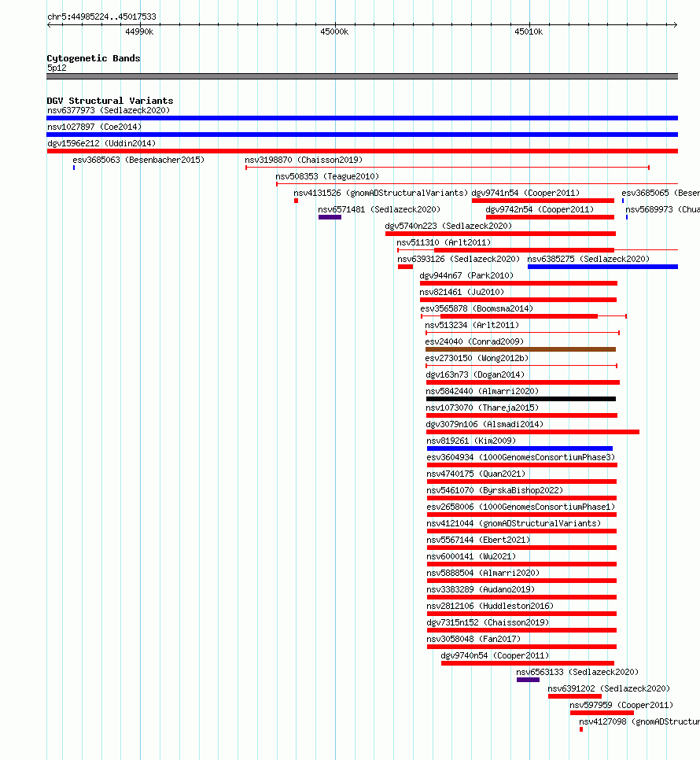Click the grey 5p12 cytogenetic band bar
700x760 pixels.
[x=363, y=76]
